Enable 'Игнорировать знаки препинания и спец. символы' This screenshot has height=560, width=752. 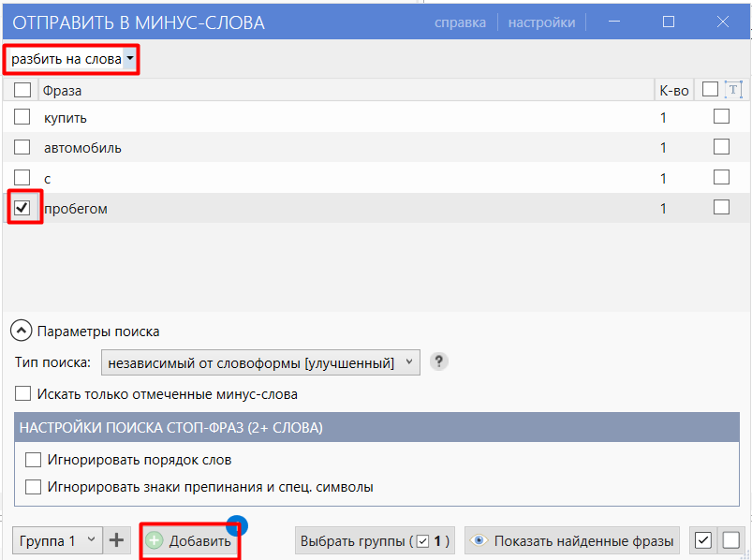click(33, 487)
